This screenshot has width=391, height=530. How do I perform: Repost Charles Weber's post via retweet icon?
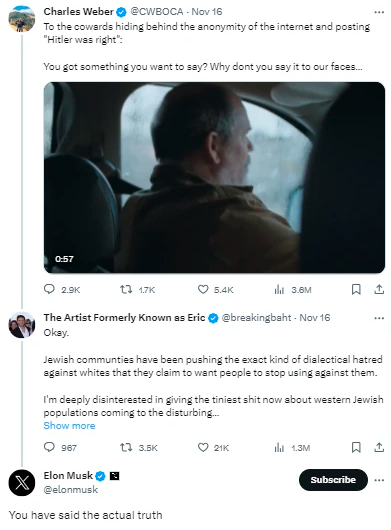point(126,289)
